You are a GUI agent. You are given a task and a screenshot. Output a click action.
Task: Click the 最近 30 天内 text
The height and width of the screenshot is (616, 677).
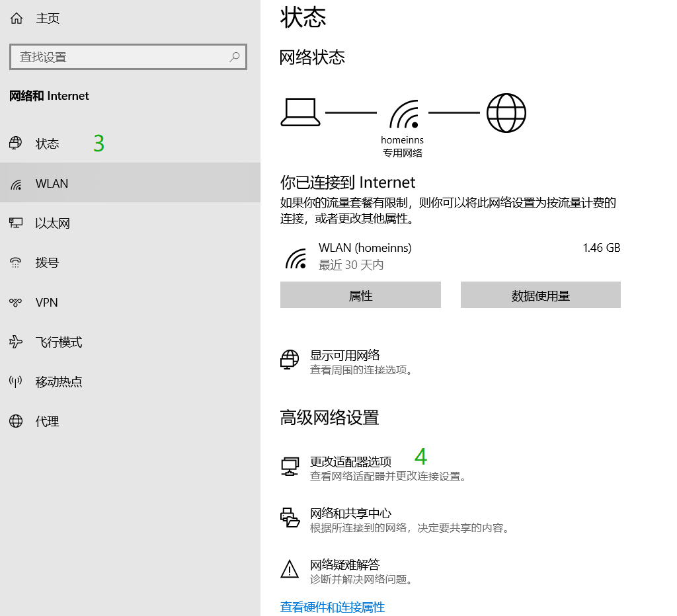[x=351, y=264]
